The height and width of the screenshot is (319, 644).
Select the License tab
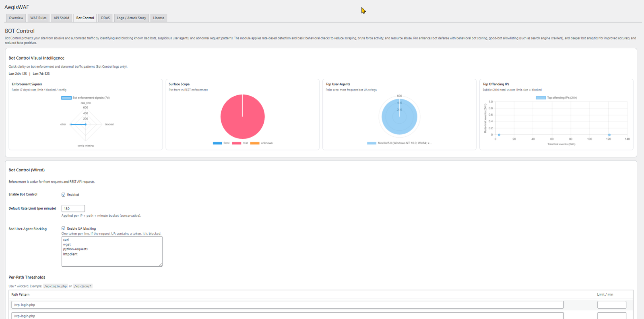[159, 18]
